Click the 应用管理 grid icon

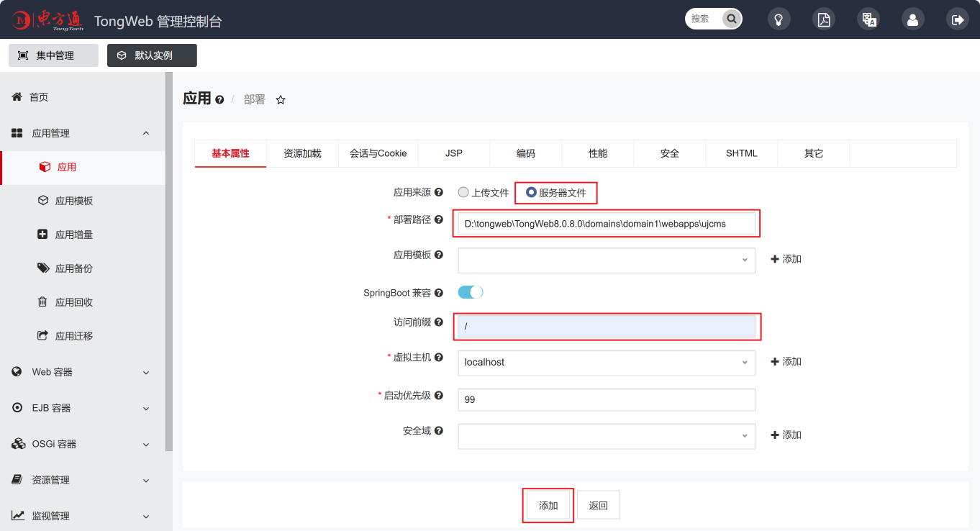pos(17,133)
